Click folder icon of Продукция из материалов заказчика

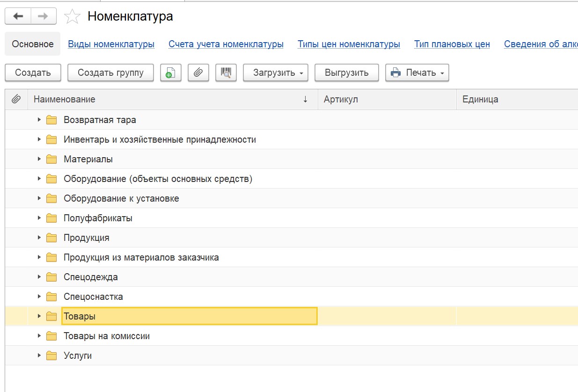click(x=51, y=257)
